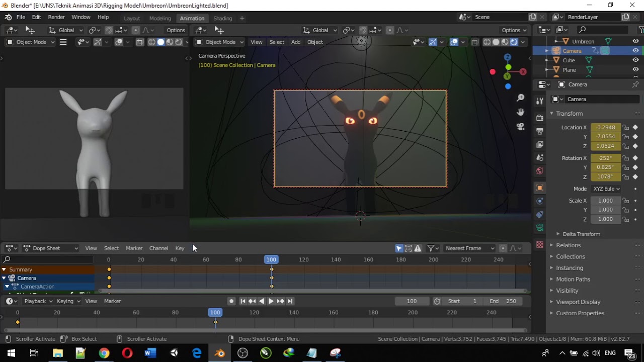
Task: Select rendered shading in the camera viewport
Action: click(x=514, y=42)
